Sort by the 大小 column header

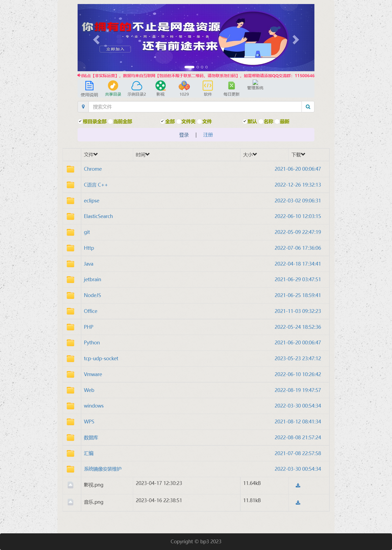point(250,155)
